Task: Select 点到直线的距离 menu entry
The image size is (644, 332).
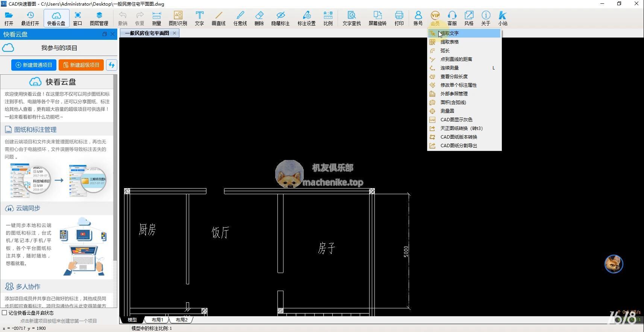Action: [x=464, y=59]
